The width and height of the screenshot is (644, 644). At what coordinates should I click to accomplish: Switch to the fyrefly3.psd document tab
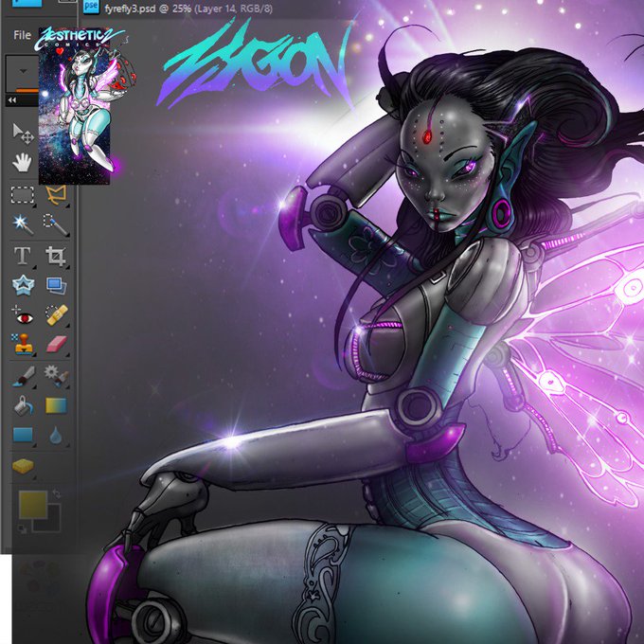pos(188,9)
